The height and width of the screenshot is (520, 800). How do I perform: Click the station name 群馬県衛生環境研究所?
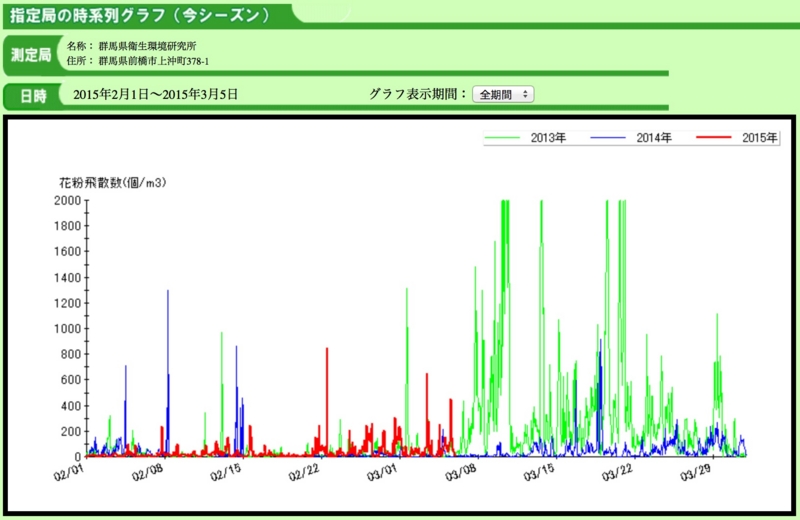(147, 46)
